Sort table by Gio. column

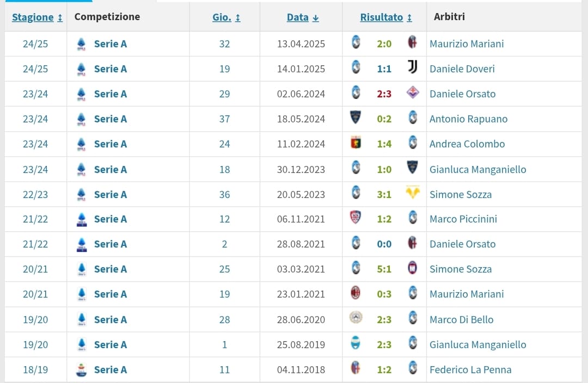click(x=226, y=17)
